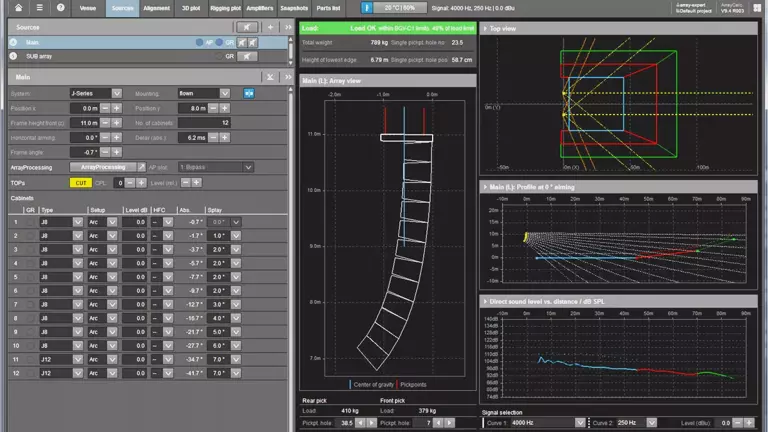Increase Delay abs with plus
The image size is (768, 432).
[224, 138]
